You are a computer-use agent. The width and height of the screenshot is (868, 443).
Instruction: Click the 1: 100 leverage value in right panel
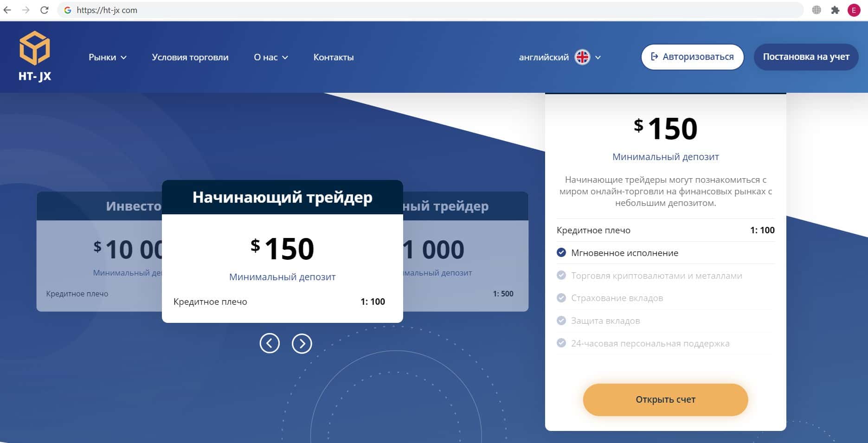[x=762, y=230]
